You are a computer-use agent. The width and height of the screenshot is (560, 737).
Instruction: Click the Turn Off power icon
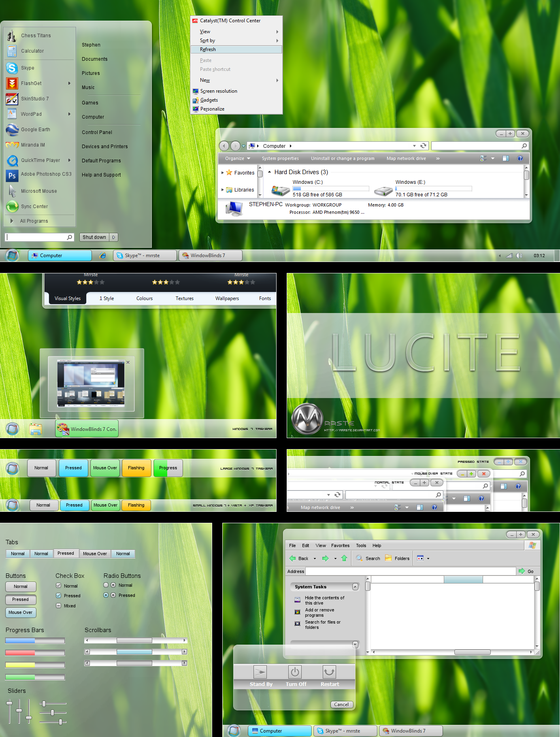pyautogui.click(x=295, y=672)
